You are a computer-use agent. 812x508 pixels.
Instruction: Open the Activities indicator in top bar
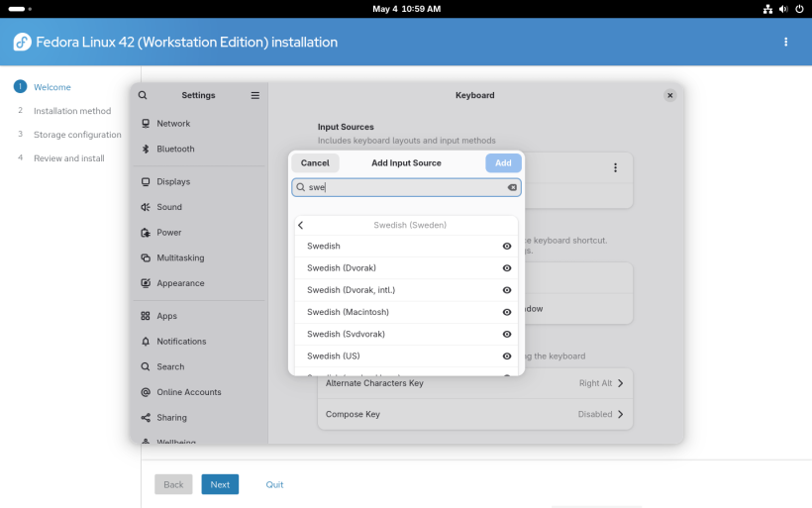coord(20,9)
